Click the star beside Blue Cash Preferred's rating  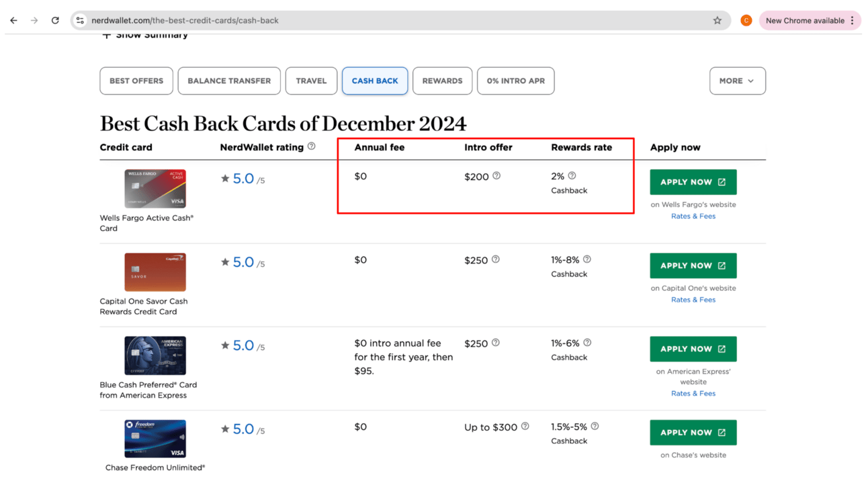(225, 345)
